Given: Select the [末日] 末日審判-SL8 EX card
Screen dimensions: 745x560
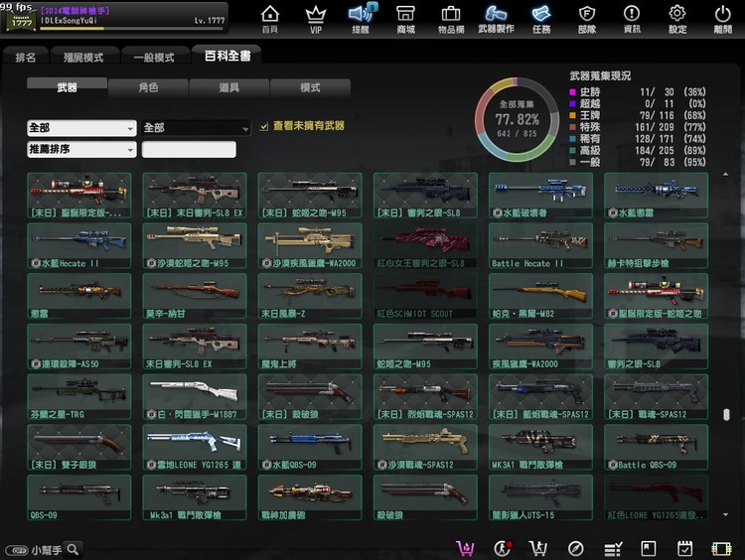Looking at the screenshot, I should tap(195, 196).
